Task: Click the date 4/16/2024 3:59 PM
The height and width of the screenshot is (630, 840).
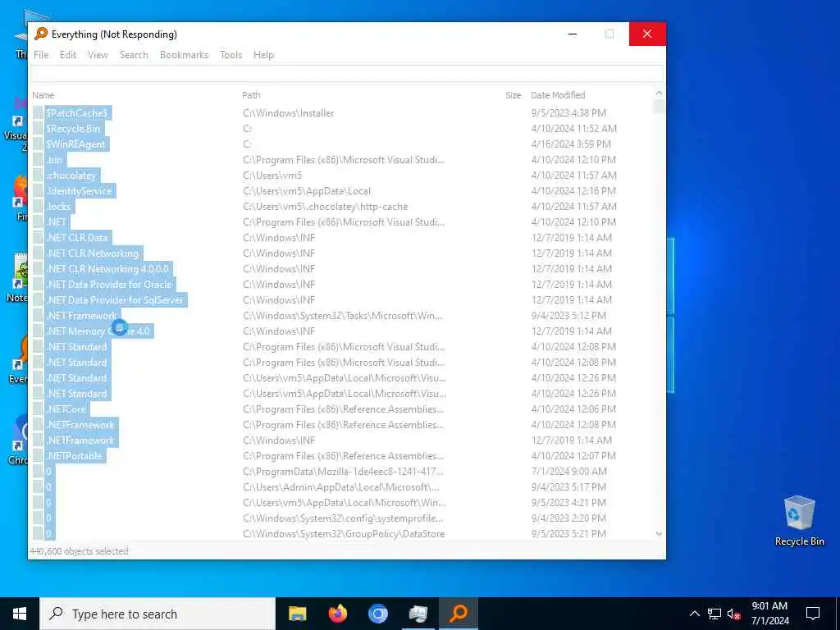Action: point(571,144)
